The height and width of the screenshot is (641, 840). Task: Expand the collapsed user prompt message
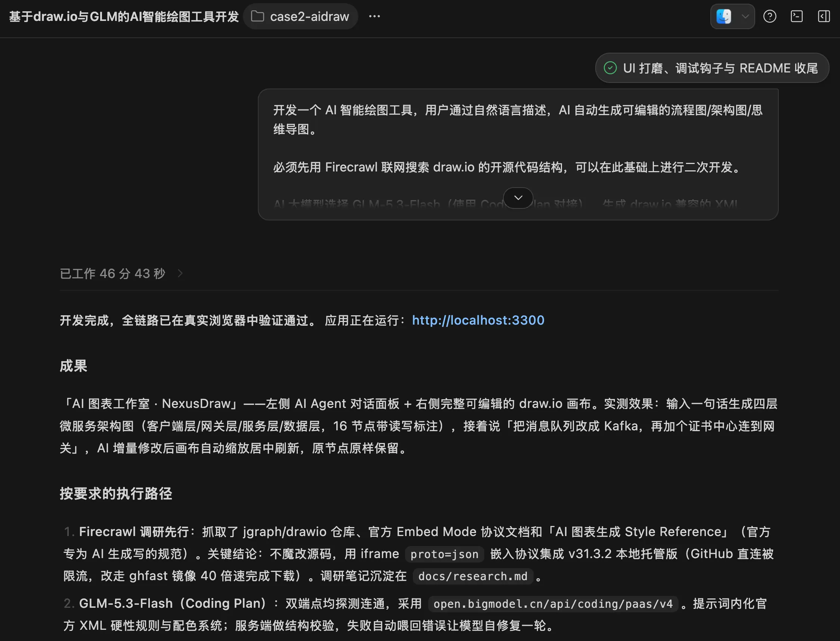tap(518, 198)
